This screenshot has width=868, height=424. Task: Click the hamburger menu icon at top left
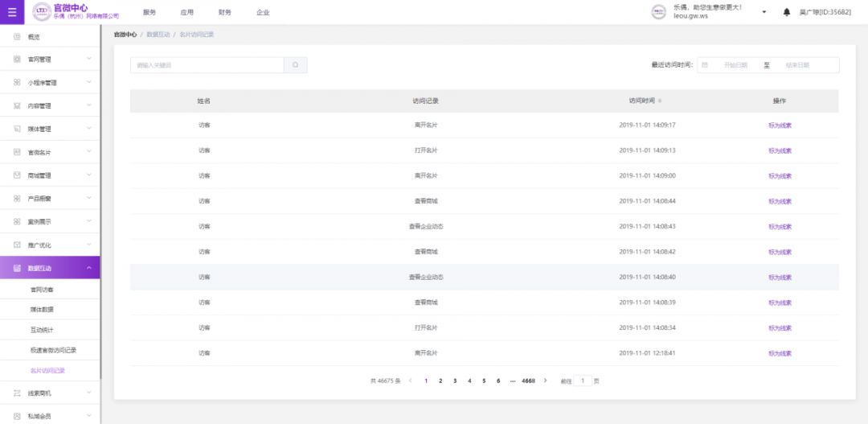pyautogui.click(x=11, y=12)
